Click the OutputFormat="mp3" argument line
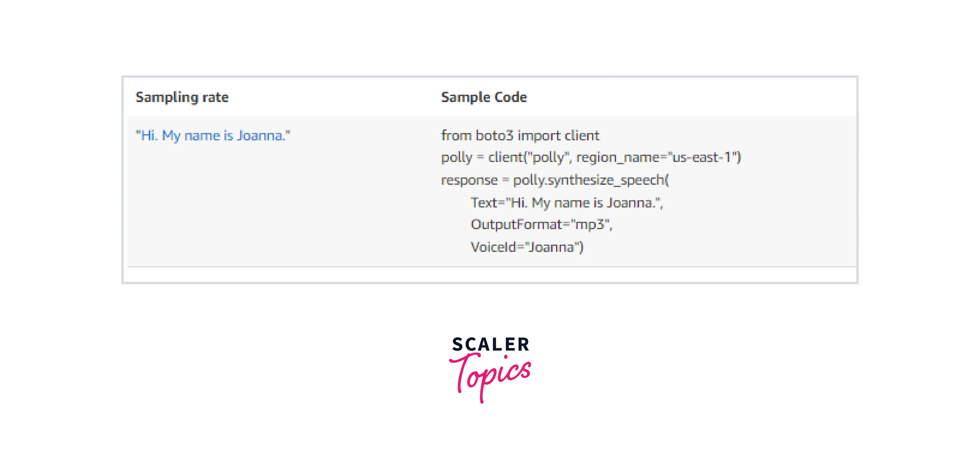 tap(541, 224)
